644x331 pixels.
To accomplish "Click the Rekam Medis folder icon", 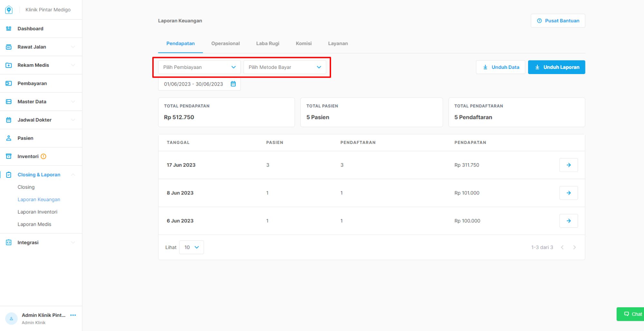I will point(9,65).
